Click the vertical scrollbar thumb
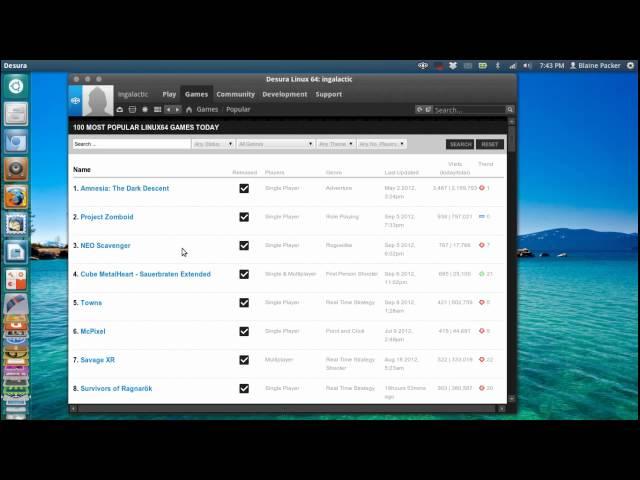This screenshot has height=480, width=640. (x=511, y=139)
